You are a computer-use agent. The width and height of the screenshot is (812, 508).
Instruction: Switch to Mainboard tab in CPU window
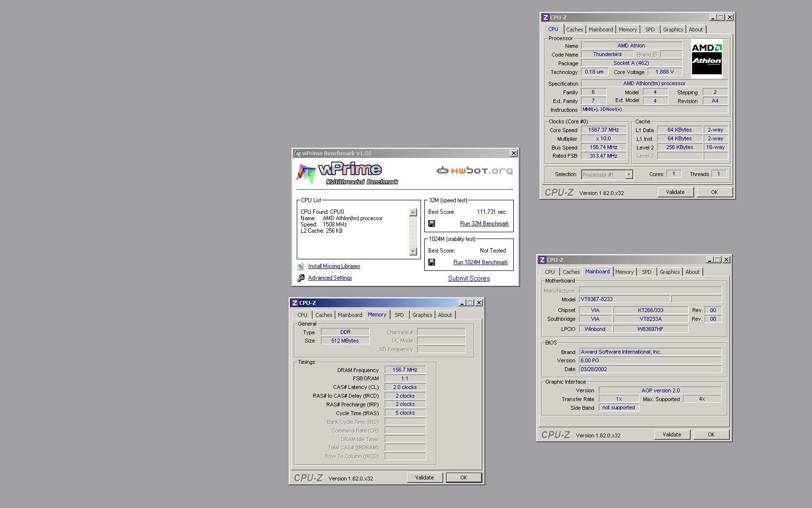click(601, 30)
